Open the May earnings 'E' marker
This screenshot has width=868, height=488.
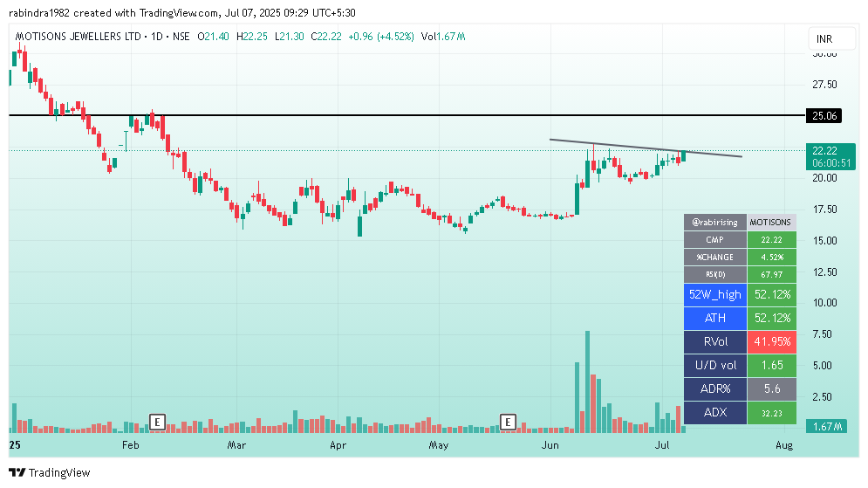click(508, 423)
